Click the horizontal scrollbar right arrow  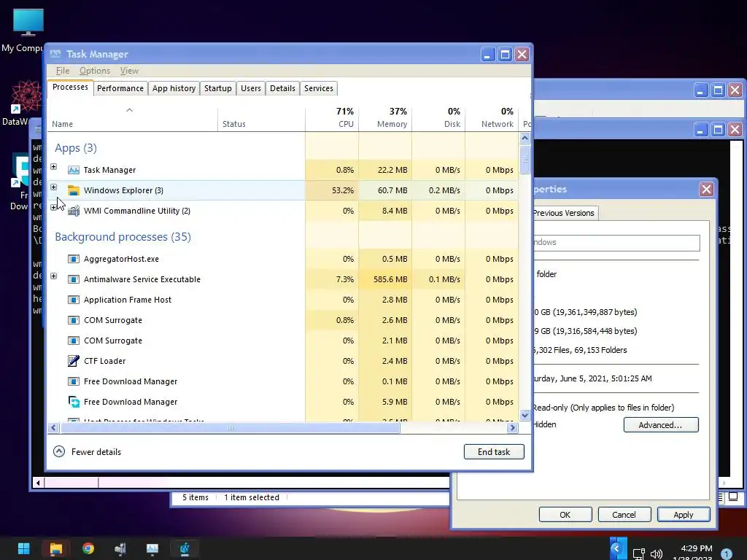click(513, 427)
